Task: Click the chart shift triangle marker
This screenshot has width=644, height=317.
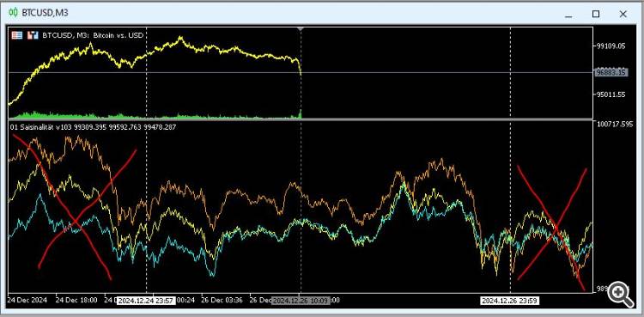Action: coord(301,29)
